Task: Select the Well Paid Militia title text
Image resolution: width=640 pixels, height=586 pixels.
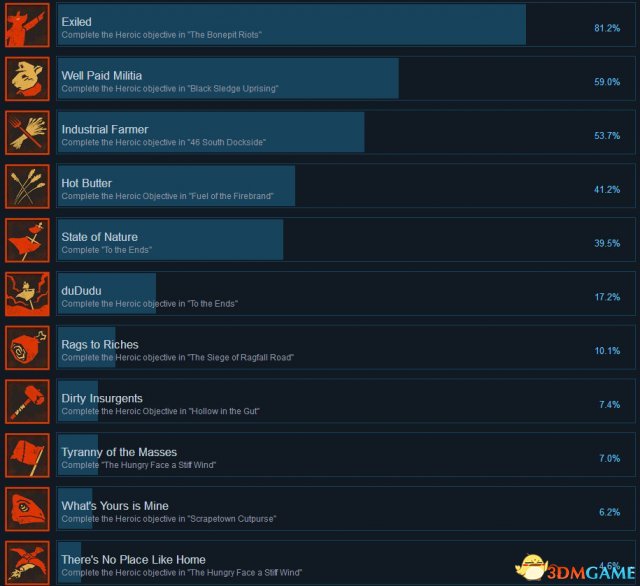Action: [102, 75]
